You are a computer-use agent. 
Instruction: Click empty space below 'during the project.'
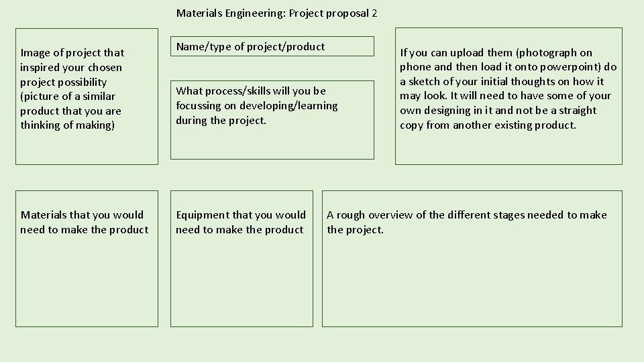coord(272,142)
